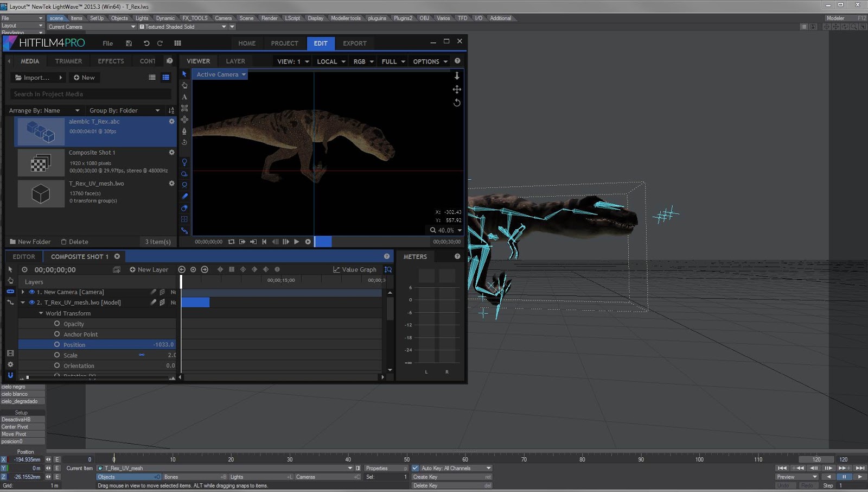Click the gear icon at timeline panel bottom
This screenshot has height=492, width=868.
point(10,364)
